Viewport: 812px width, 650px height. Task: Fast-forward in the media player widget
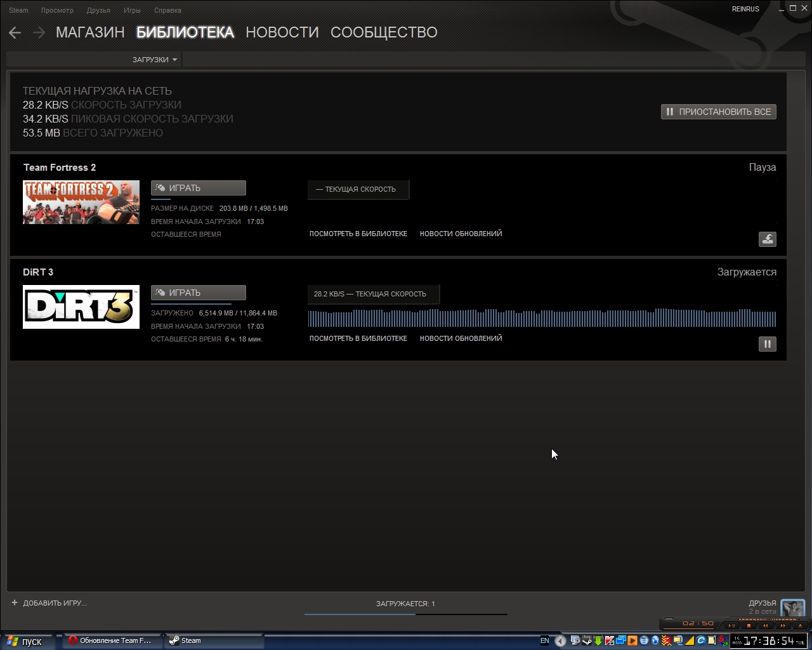coord(783,626)
